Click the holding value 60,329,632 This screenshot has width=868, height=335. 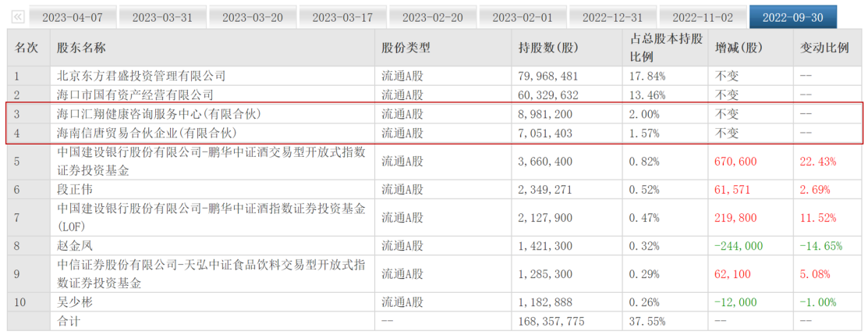(548, 94)
